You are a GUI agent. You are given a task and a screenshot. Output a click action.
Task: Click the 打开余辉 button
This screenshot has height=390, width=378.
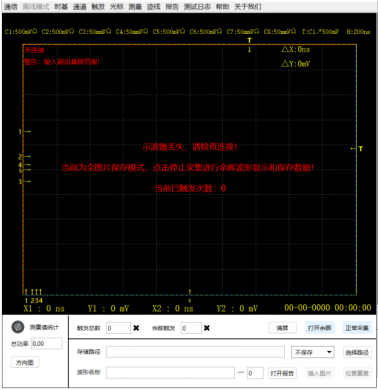tap(319, 328)
